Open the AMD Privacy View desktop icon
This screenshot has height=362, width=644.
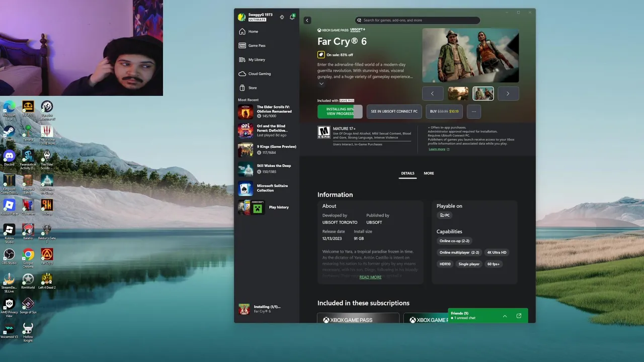click(9, 307)
